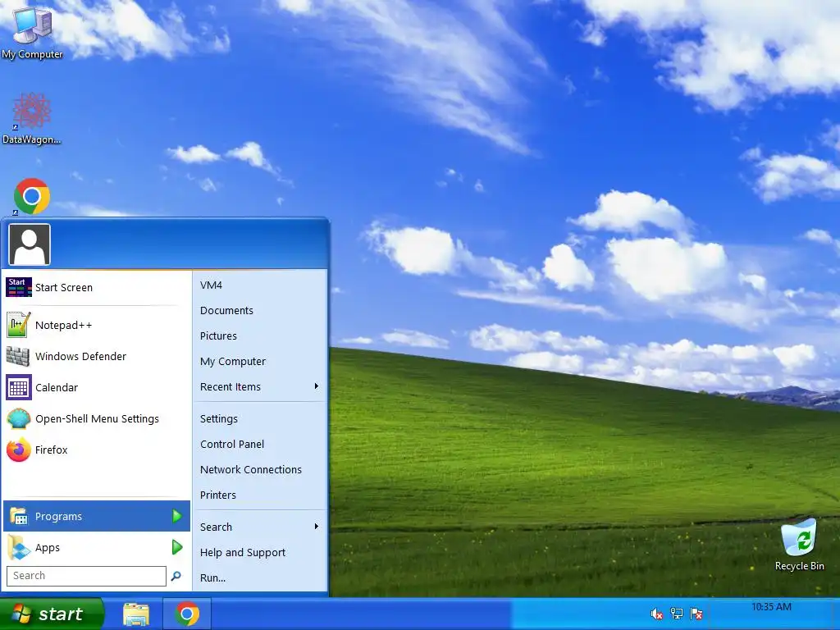The image size is (840, 630).
Task: Click the Firefox icon in start menu
Action: pyautogui.click(x=18, y=450)
